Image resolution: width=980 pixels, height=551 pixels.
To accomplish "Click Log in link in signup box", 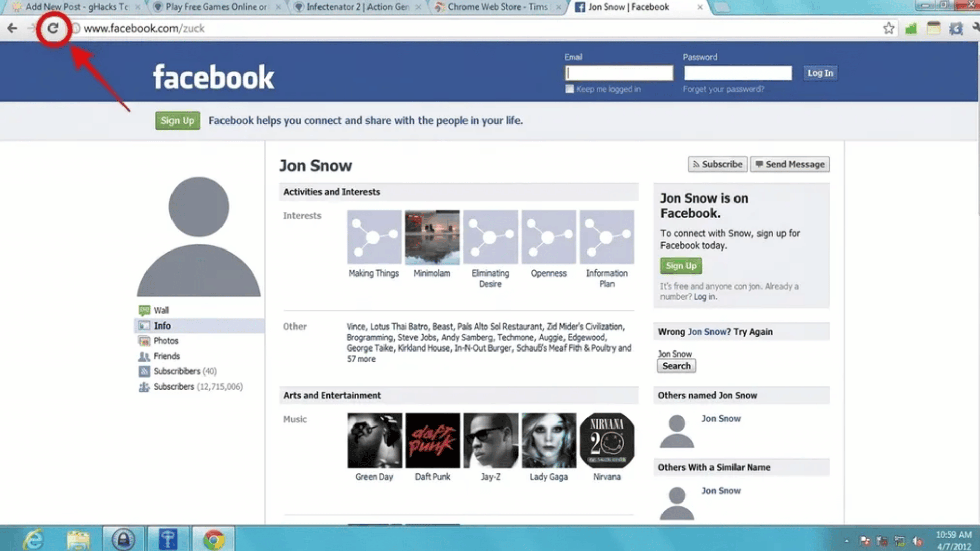I will click(x=704, y=297).
